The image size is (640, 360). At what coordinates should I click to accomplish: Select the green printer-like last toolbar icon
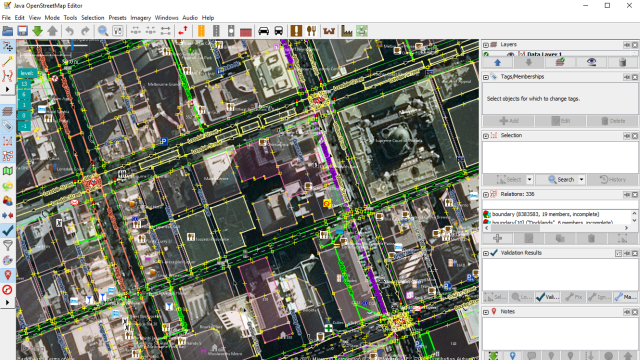tap(362, 31)
